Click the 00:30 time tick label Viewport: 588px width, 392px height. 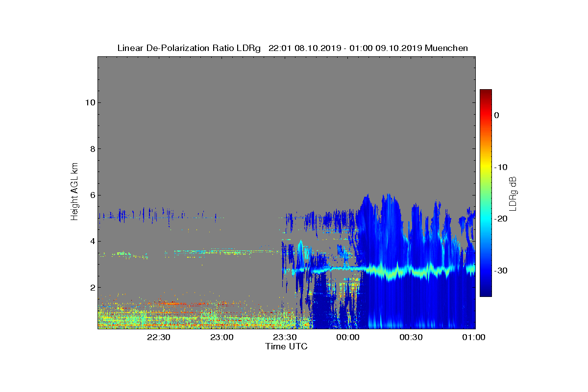tap(412, 337)
